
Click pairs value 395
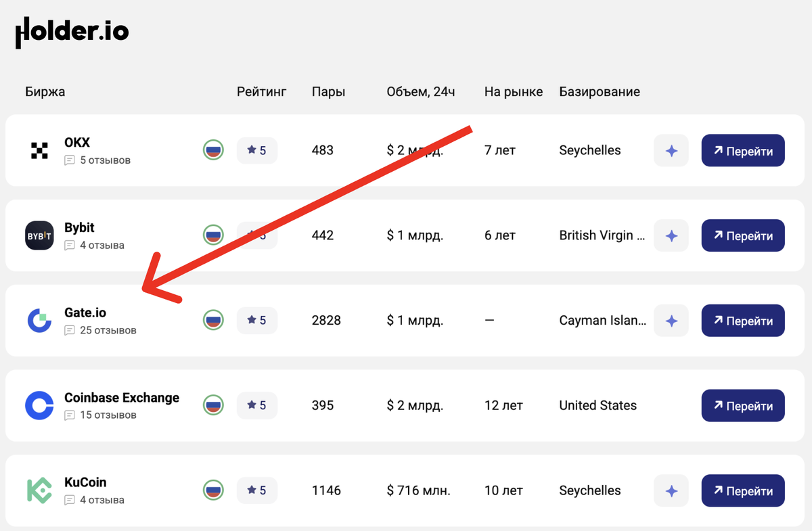click(x=323, y=406)
